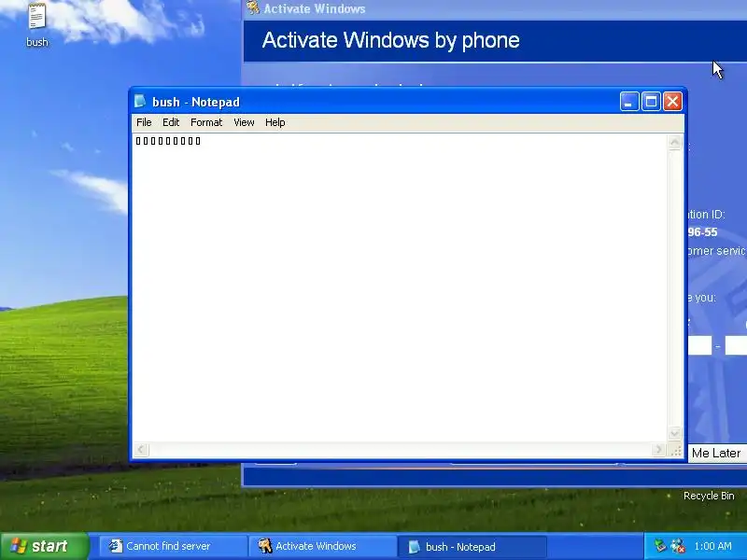
Task: Click the Activate Windows keys icon in title bar
Action: 253,7
